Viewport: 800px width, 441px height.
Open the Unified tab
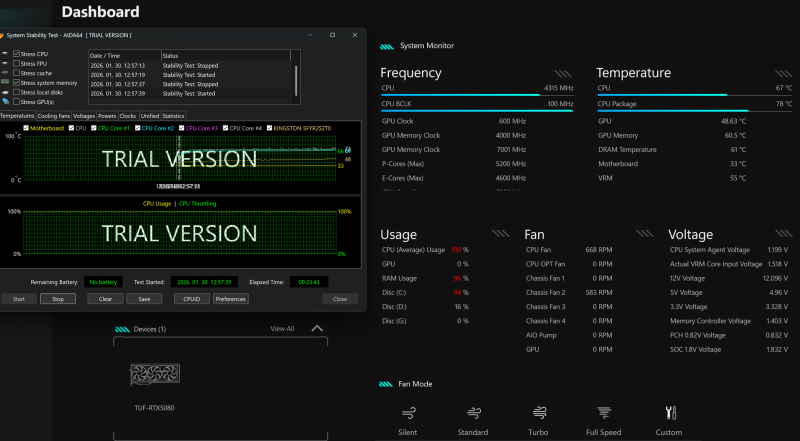(149, 116)
